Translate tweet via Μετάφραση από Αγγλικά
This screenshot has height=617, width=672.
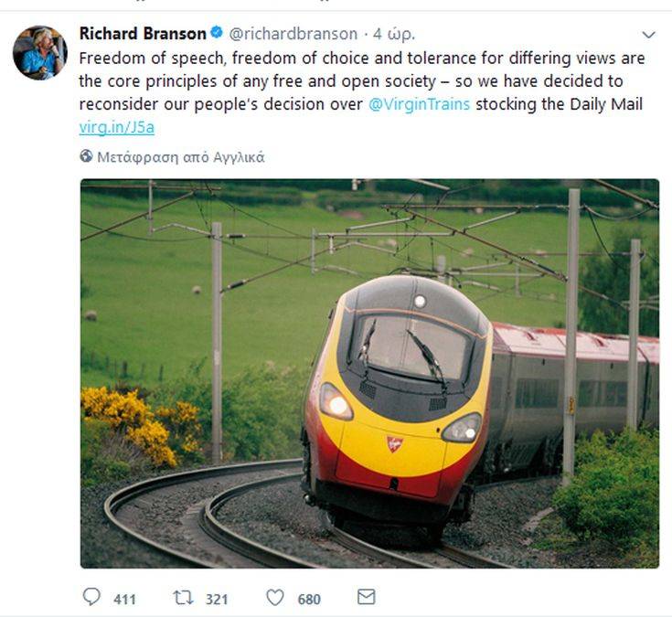[180, 156]
